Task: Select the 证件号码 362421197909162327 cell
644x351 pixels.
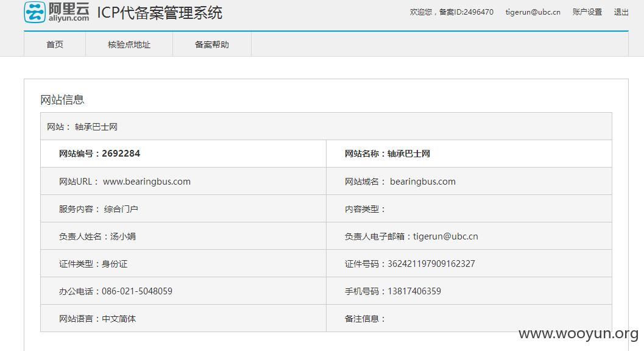Action: [x=469, y=263]
